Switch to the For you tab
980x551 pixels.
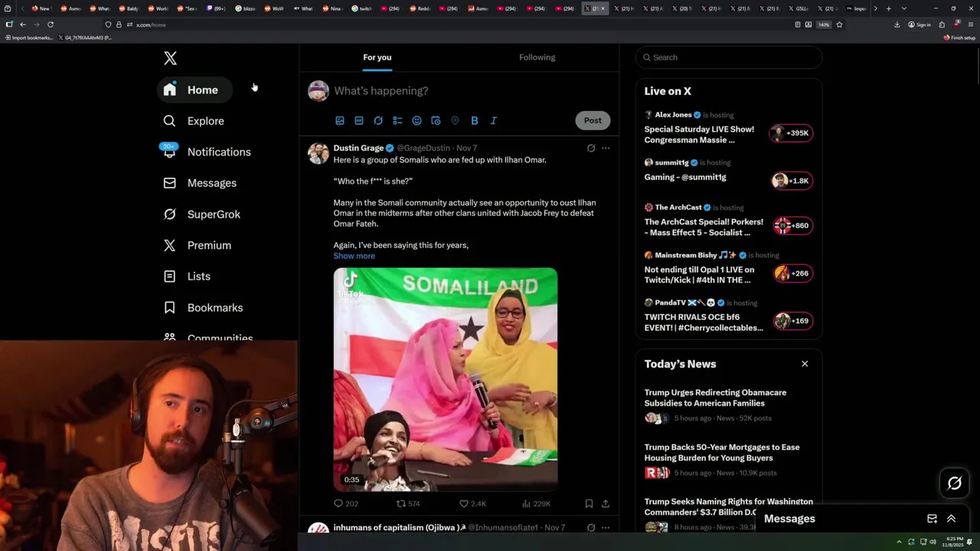tap(377, 57)
